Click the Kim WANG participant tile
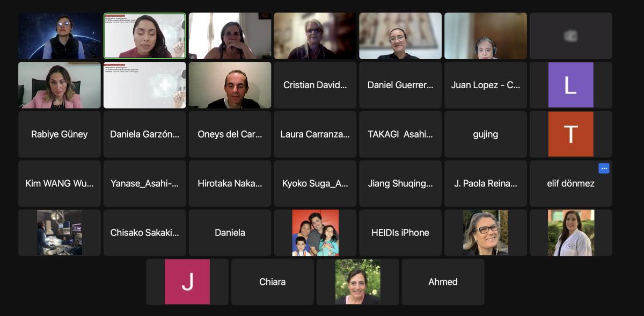644x316 pixels. tap(60, 183)
